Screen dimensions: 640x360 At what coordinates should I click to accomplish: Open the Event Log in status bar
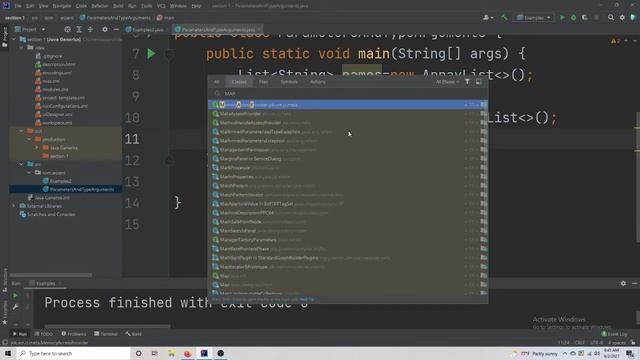pos(614,334)
